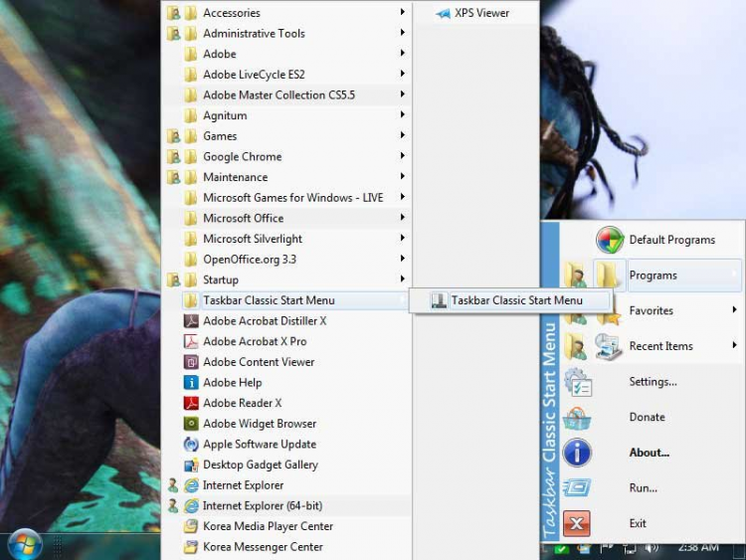
Task: Click the green checkmark tray icon
Action: tap(562, 549)
